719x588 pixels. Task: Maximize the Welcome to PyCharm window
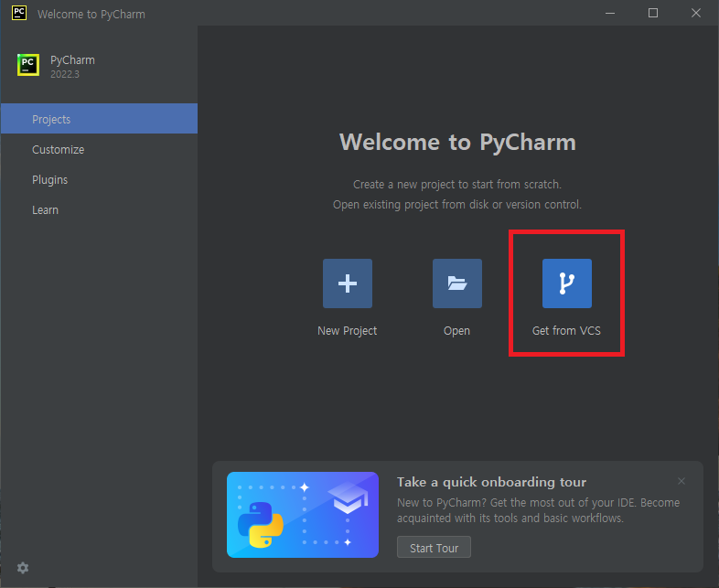(653, 13)
